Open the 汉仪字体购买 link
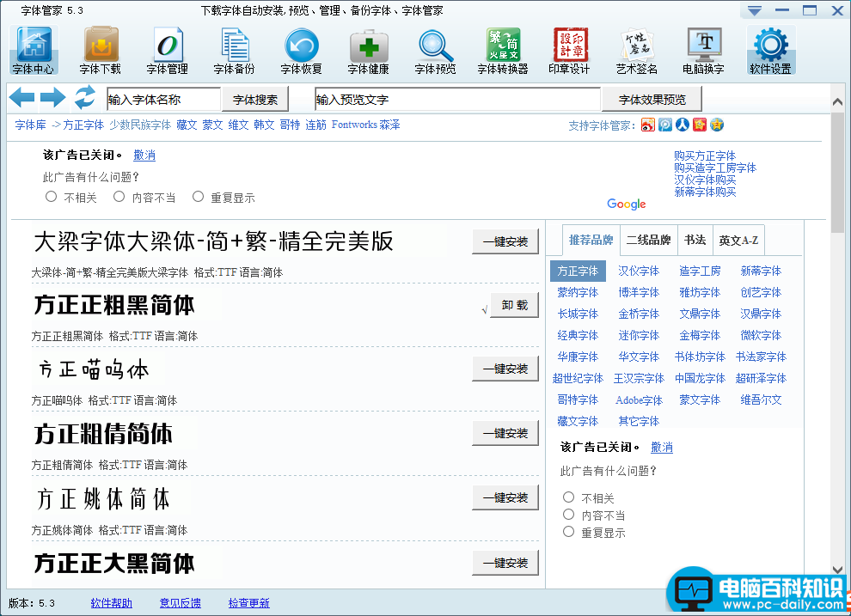This screenshot has height=616, width=851. pyautogui.click(x=705, y=180)
